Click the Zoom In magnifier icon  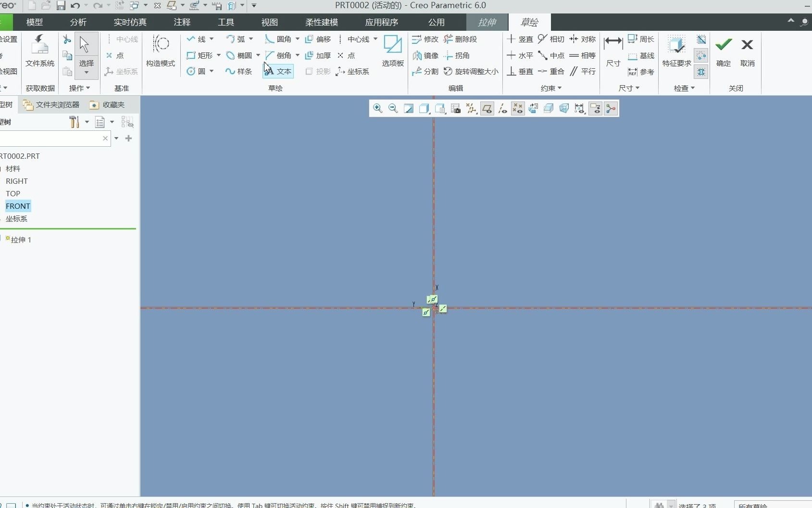coord(378,109)
